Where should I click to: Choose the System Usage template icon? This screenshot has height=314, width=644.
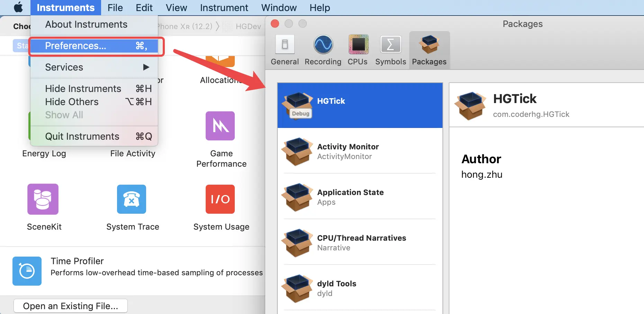pyautogui.click(x=220, y=199)
